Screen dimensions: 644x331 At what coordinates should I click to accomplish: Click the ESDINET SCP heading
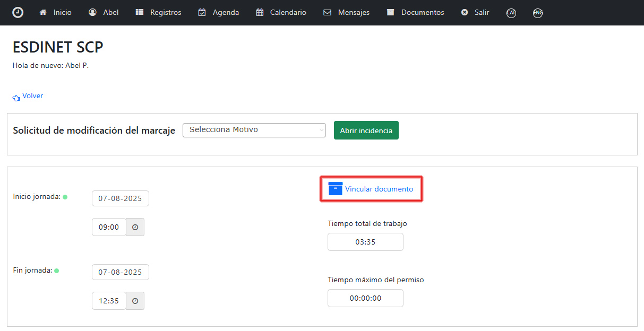tap(58, 47)
